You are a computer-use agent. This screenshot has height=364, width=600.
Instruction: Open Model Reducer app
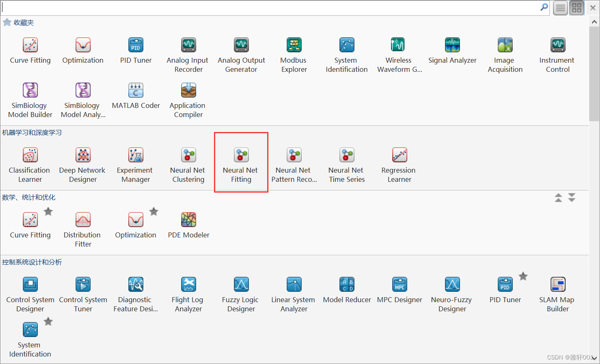point(347,291)
